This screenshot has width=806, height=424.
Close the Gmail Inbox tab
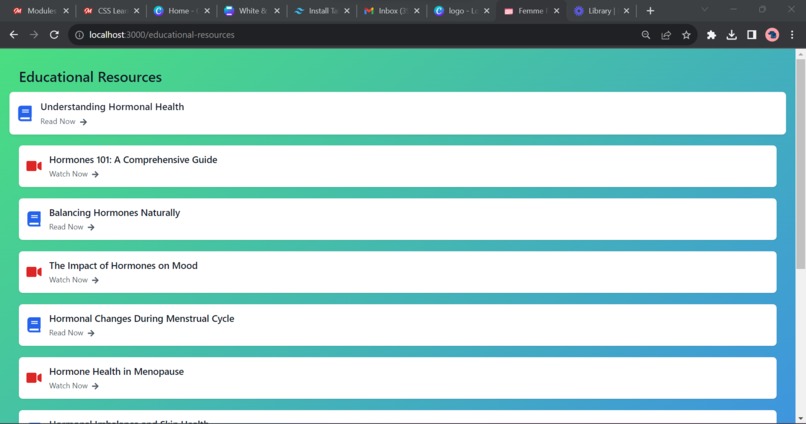pos(416,11)
